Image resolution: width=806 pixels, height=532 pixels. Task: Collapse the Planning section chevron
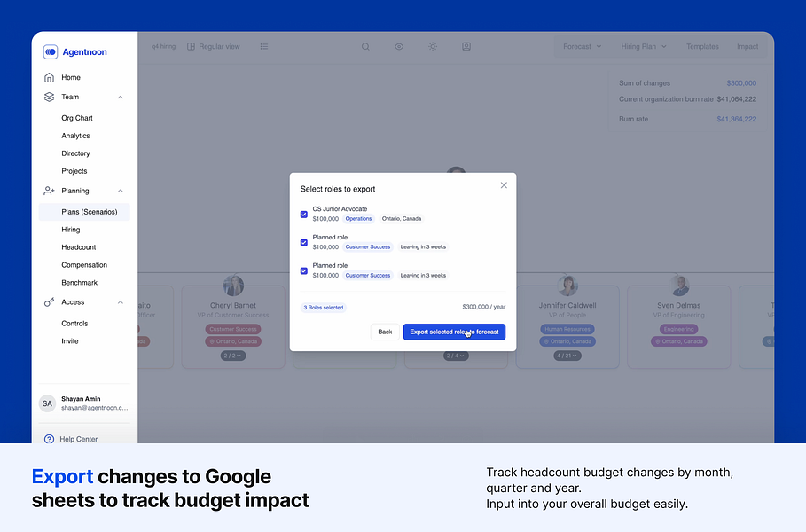click(x=121, y=191)
